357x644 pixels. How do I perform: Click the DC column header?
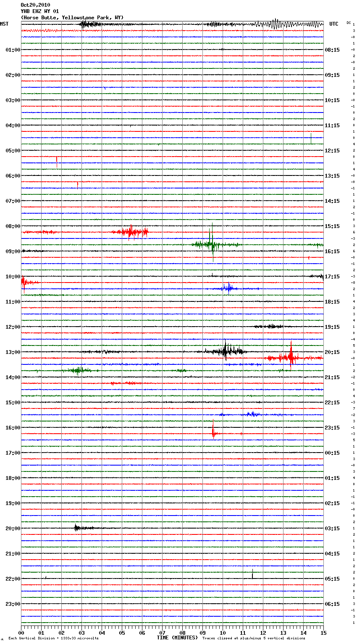tap(349, 23)
